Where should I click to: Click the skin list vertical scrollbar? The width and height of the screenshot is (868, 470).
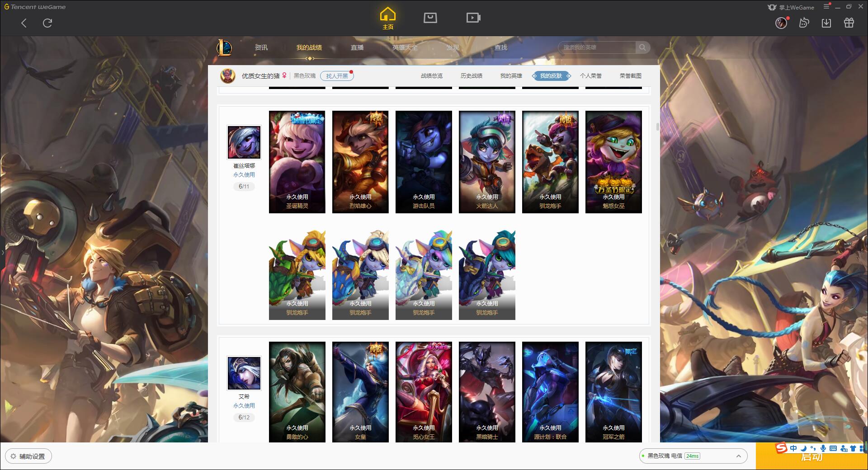click(657, 127)
